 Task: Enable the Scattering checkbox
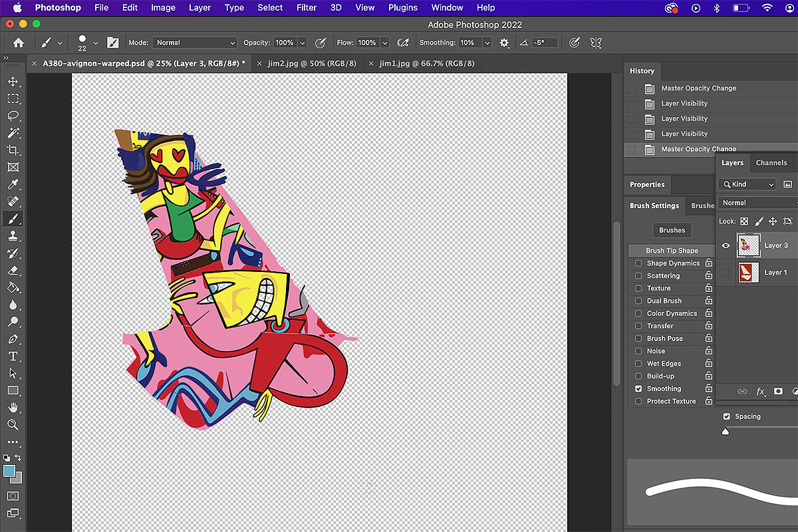pyautogui.click(x=638, y=276)
